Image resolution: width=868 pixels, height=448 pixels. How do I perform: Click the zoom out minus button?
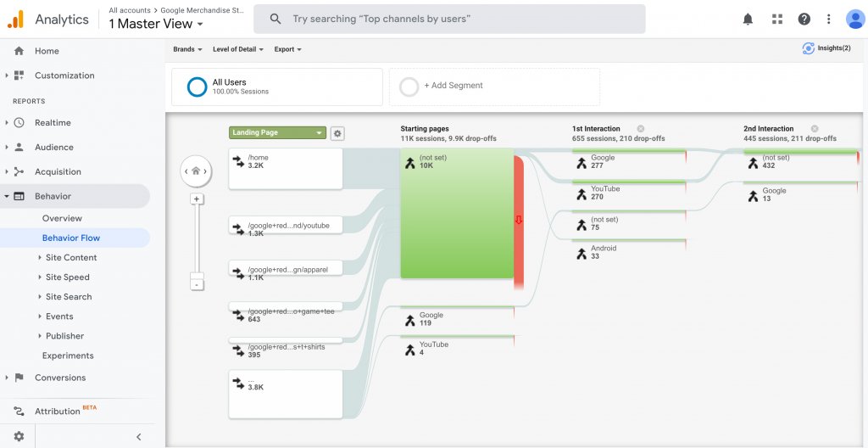(x=197, y=284)
